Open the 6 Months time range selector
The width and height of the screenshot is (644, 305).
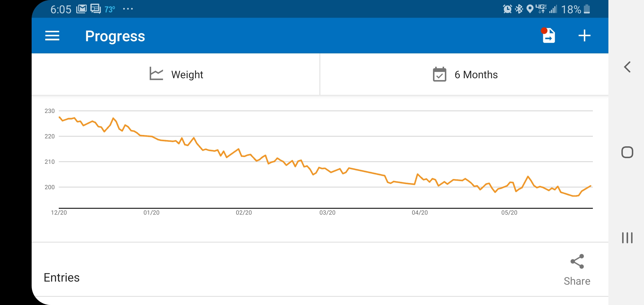pyautogui.click(x=464, y=74)
